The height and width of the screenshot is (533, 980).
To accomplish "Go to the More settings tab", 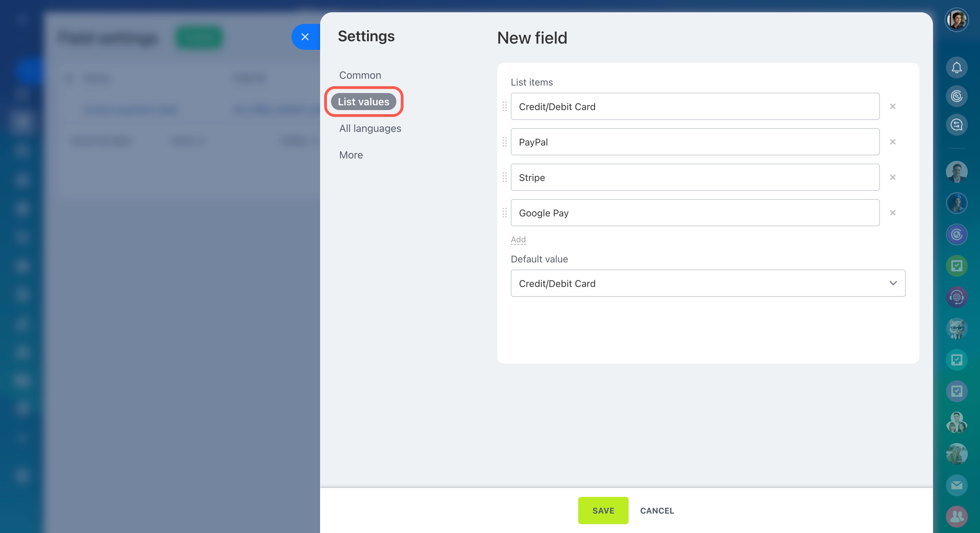I will (x=351, y=155).
